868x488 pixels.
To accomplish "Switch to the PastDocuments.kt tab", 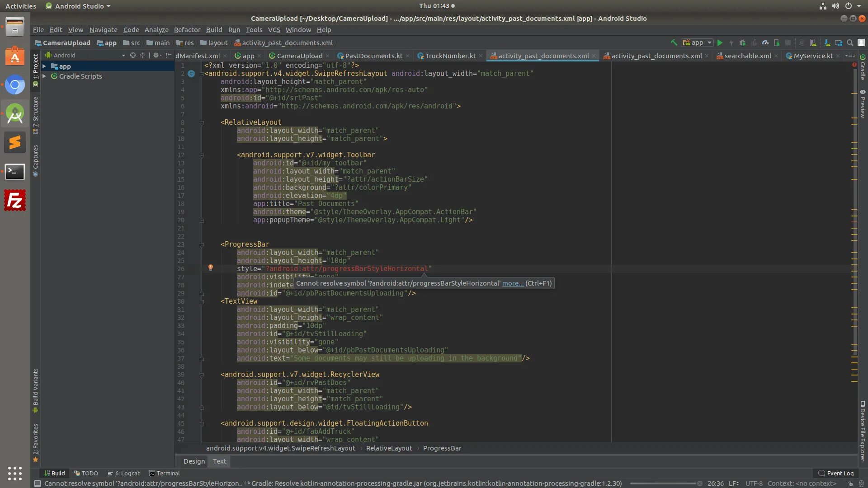I will point(373,56).
